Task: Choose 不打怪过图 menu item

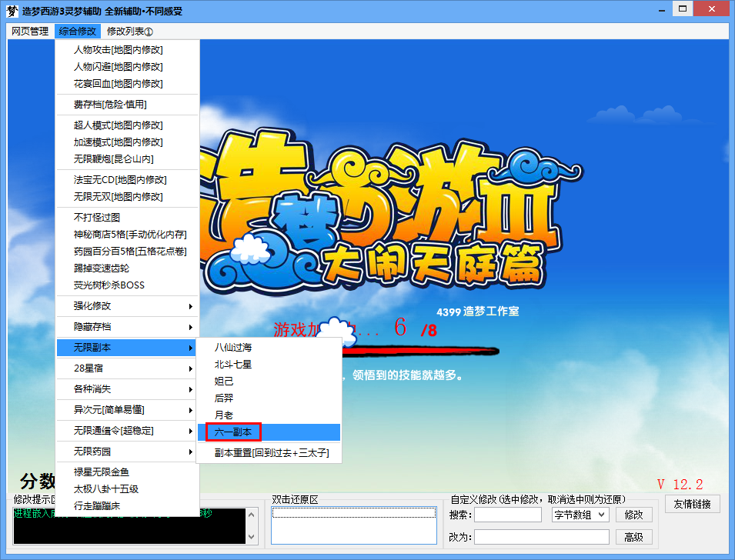Action: tap(128, 218)
